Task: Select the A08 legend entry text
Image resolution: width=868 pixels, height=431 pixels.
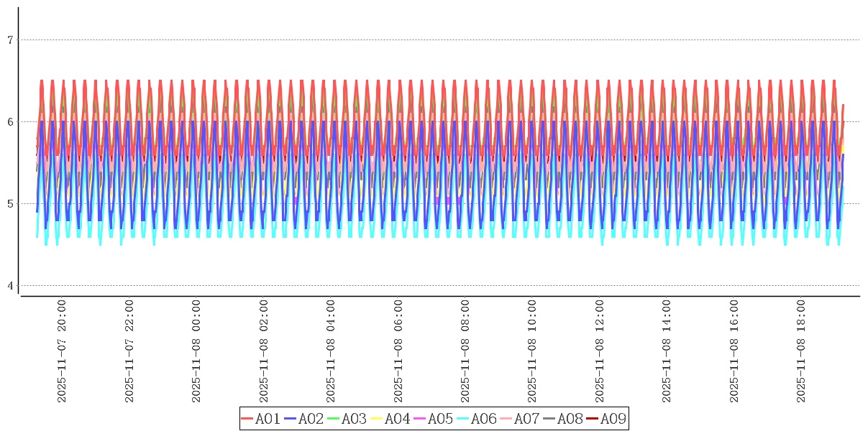Action: click(570, 419)
